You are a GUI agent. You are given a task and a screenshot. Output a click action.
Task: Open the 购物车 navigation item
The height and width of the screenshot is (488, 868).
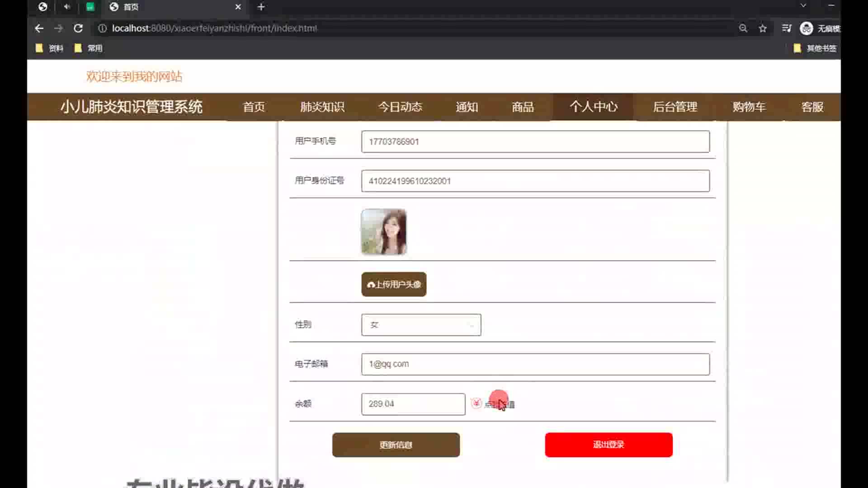click(749, 107)
